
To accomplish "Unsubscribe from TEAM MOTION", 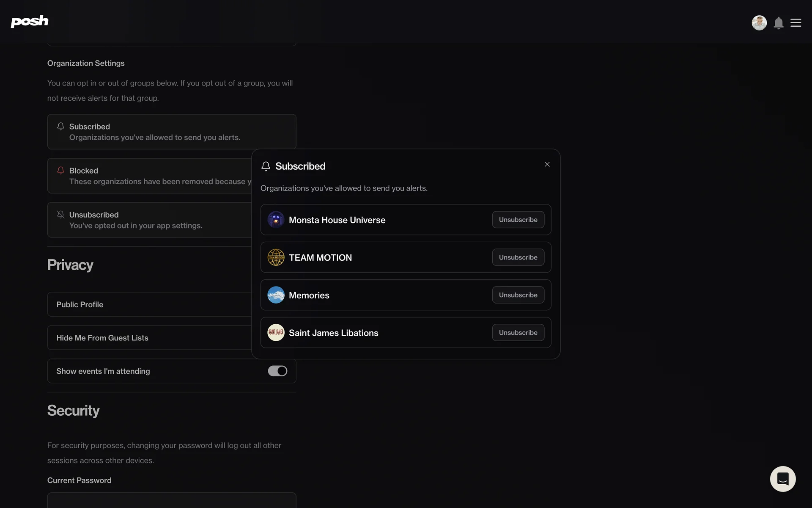I will coord(518,257).
